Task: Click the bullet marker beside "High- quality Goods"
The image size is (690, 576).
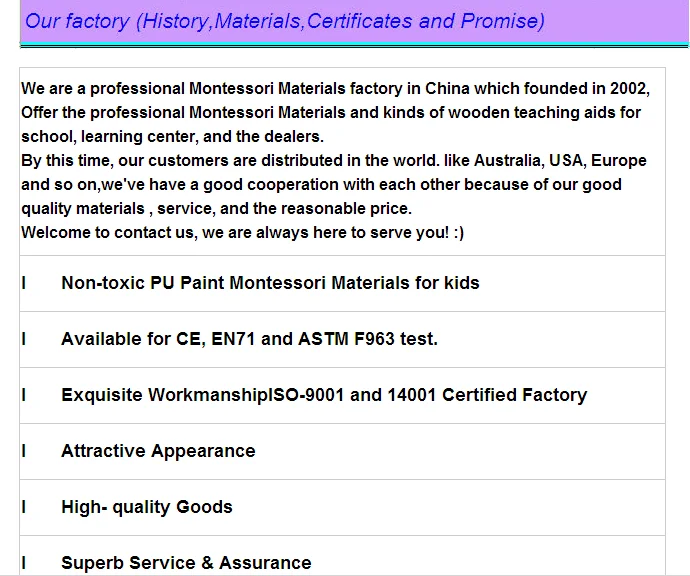Action: pyautogui.click(x=24, y=507)
